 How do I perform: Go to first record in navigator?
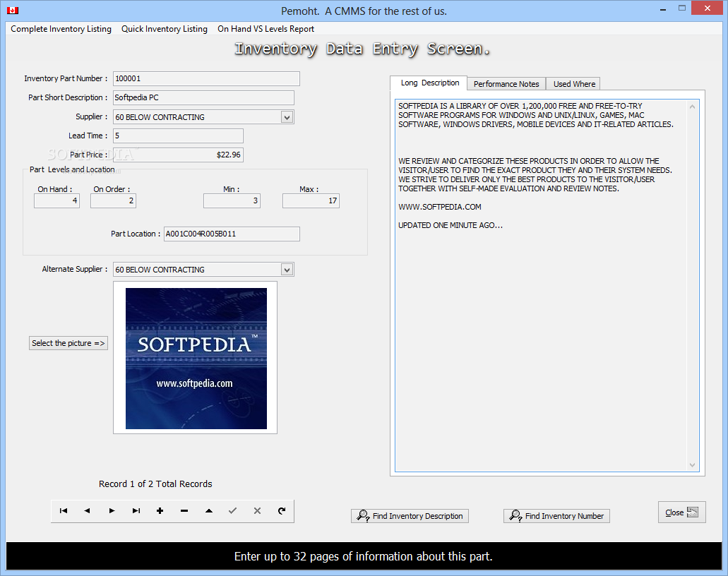pos(64,510)
